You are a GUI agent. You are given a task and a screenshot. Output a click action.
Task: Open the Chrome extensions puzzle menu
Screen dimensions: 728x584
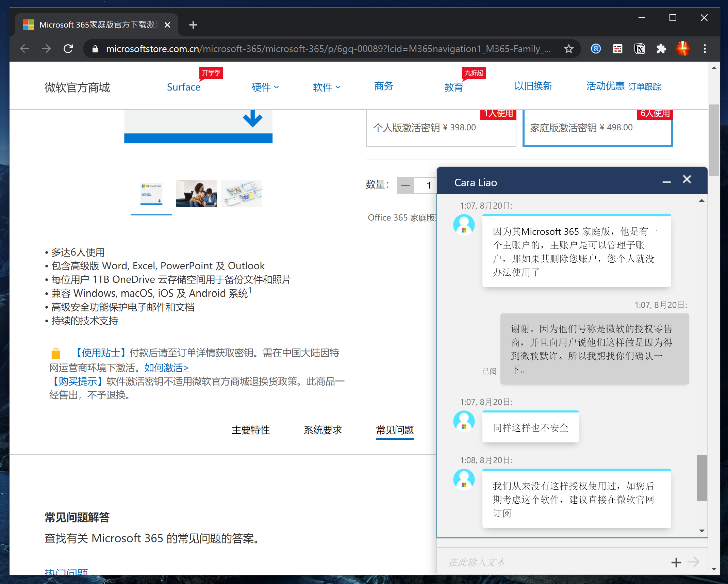(661, 49)
